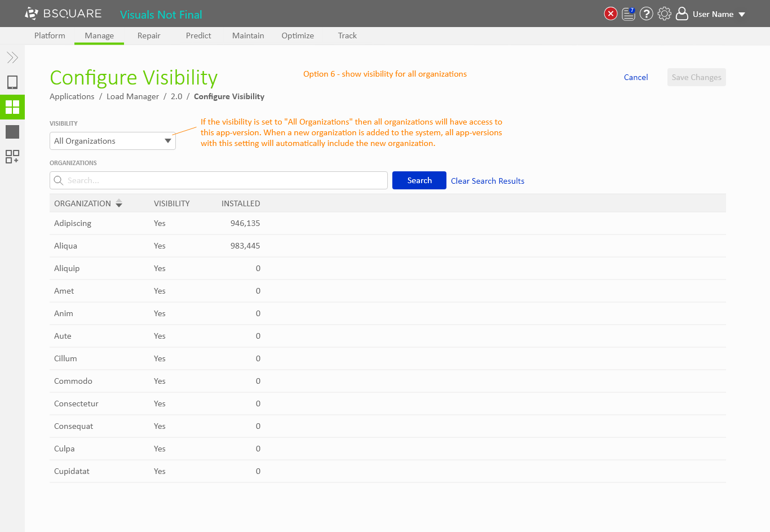Expand the sidebar with double chevron

[12, 57]
